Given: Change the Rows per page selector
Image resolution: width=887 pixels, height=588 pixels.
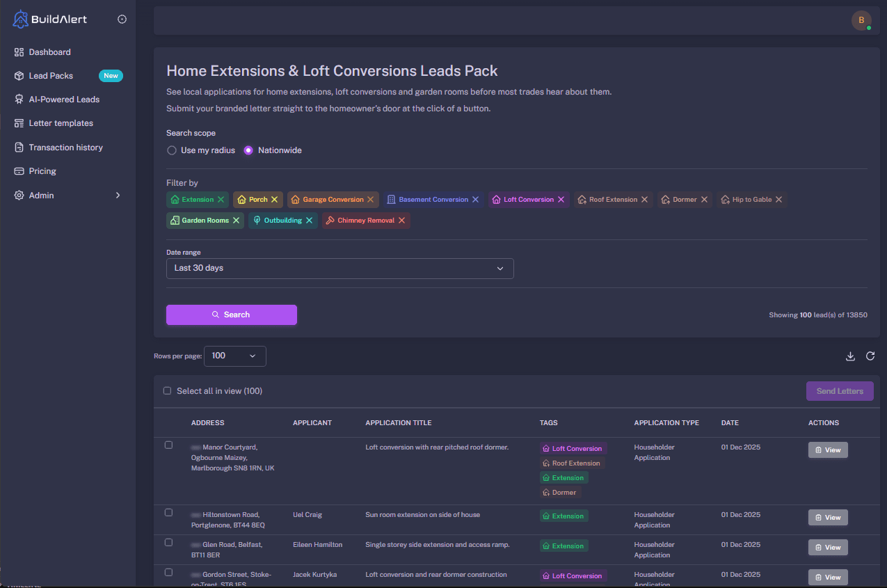Looking at the screenshot, I should pyautogui.click(x=234, y=356).
